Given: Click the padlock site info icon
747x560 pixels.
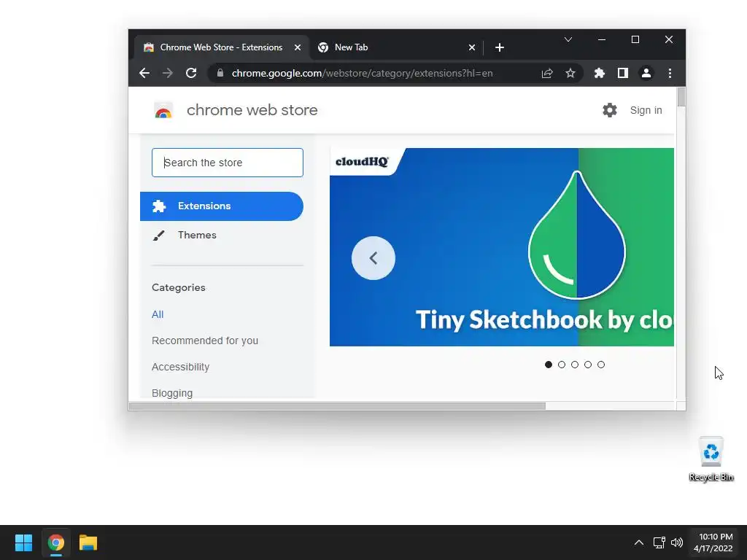Looking at the screenshot, I should pyautogui.click(x=220, y=73).
